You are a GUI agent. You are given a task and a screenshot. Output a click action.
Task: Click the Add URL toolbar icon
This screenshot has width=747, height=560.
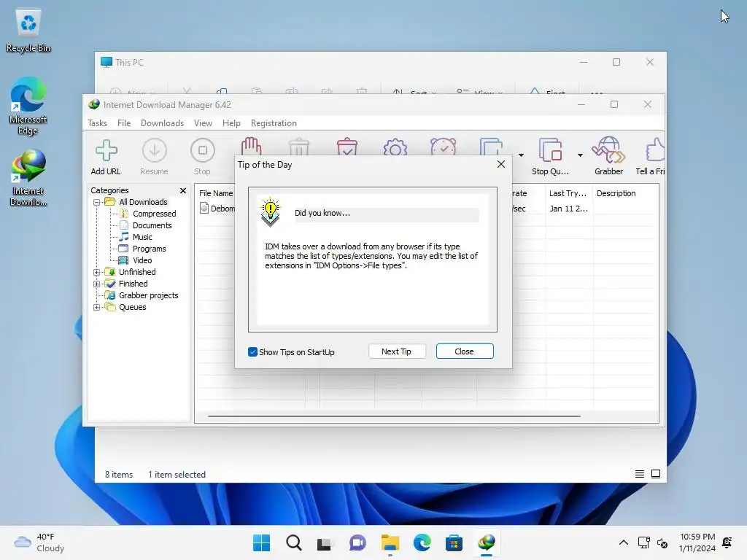pos(106,157)
